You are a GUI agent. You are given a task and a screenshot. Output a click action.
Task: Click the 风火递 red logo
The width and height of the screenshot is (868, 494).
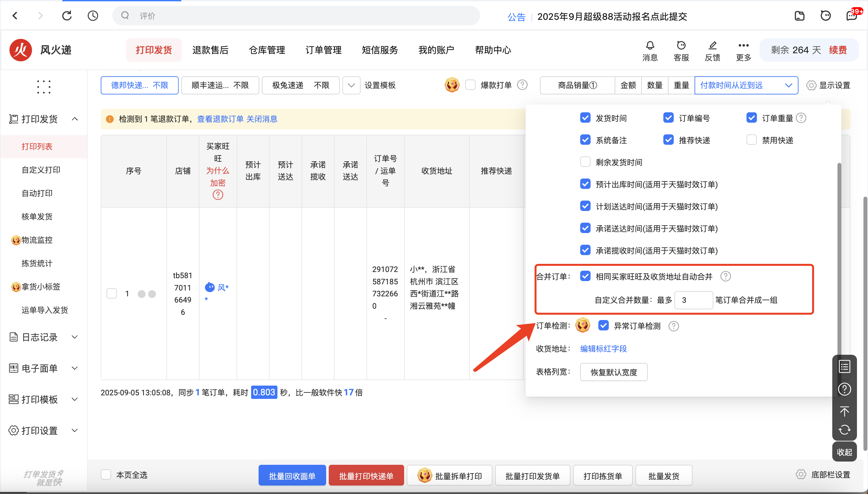tap(21, 50)
